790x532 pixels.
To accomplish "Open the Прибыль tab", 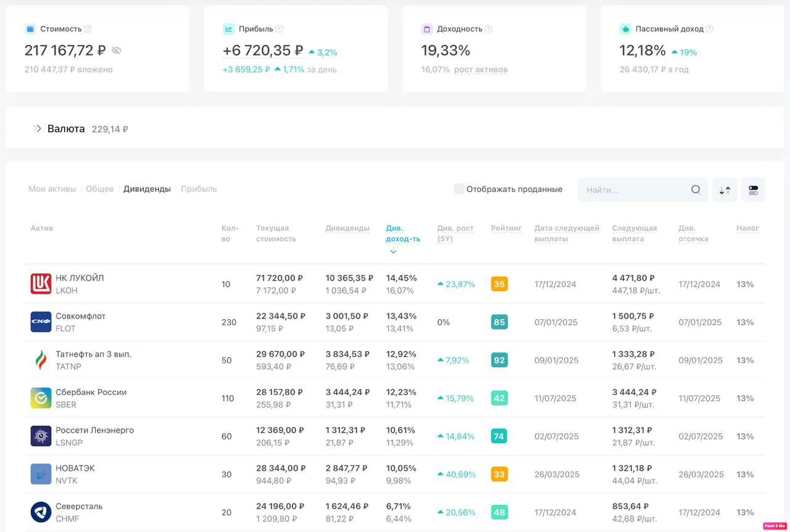I will [x=199, y=189].
